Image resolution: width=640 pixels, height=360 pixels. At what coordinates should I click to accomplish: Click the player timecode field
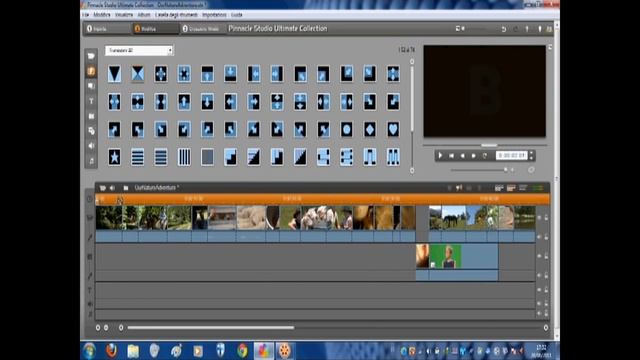[x=512, y=156]
